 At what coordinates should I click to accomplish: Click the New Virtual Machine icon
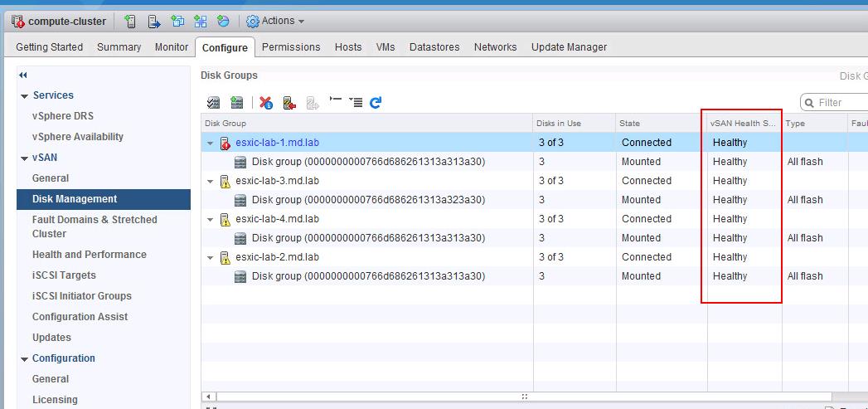click(x=177, y=21)
